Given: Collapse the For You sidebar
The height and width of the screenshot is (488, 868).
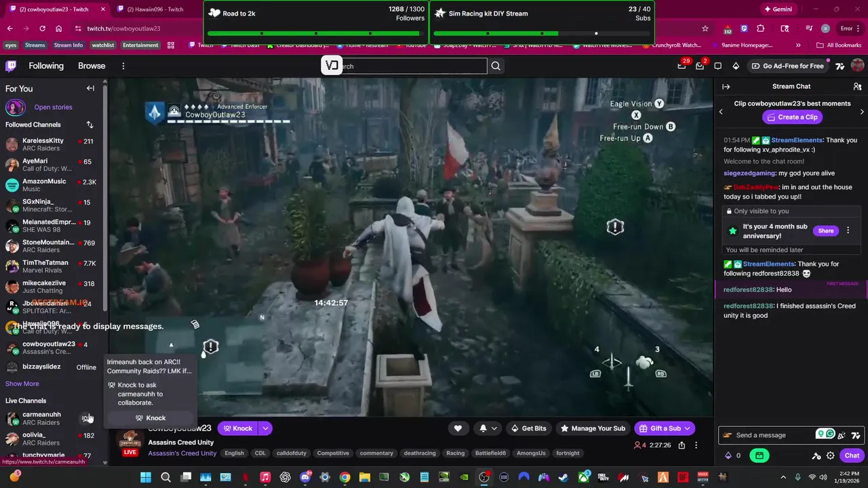Looking at the screenshot, I should pos(90,88).
